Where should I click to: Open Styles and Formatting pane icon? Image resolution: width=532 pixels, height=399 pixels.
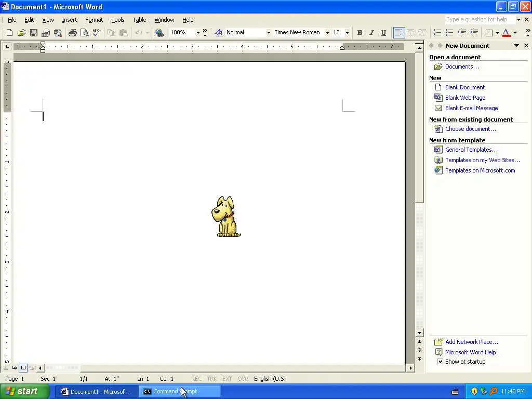(219, 33)
